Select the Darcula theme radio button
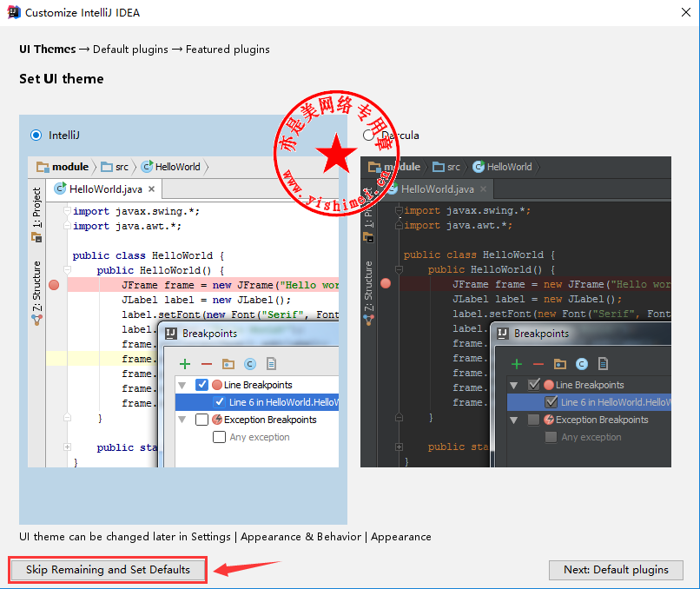 point(369,135)
